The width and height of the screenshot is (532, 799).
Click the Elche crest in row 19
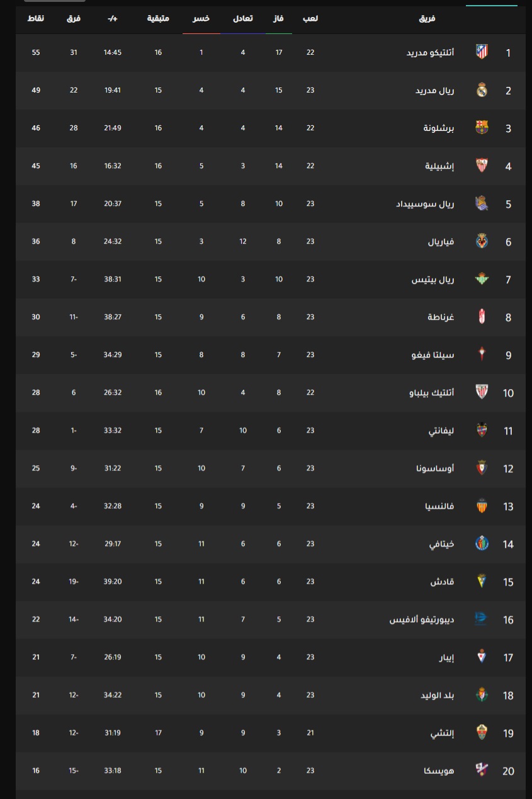pyautogui.click(x=482, y=732)
